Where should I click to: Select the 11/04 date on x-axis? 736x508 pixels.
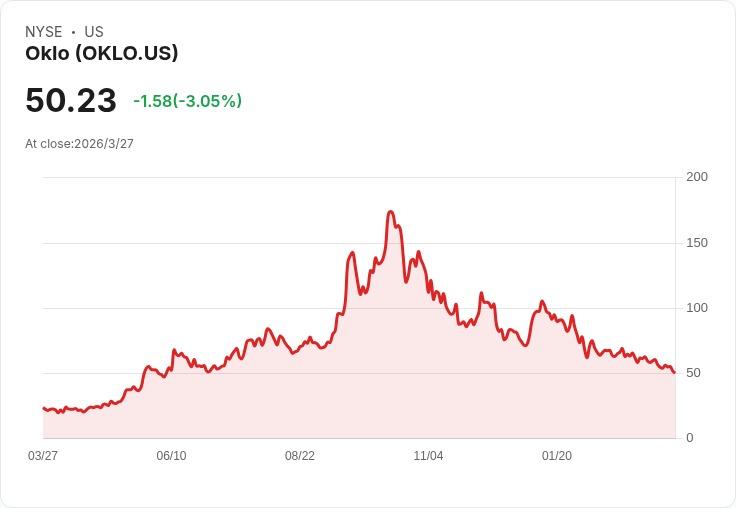[428, 456]
